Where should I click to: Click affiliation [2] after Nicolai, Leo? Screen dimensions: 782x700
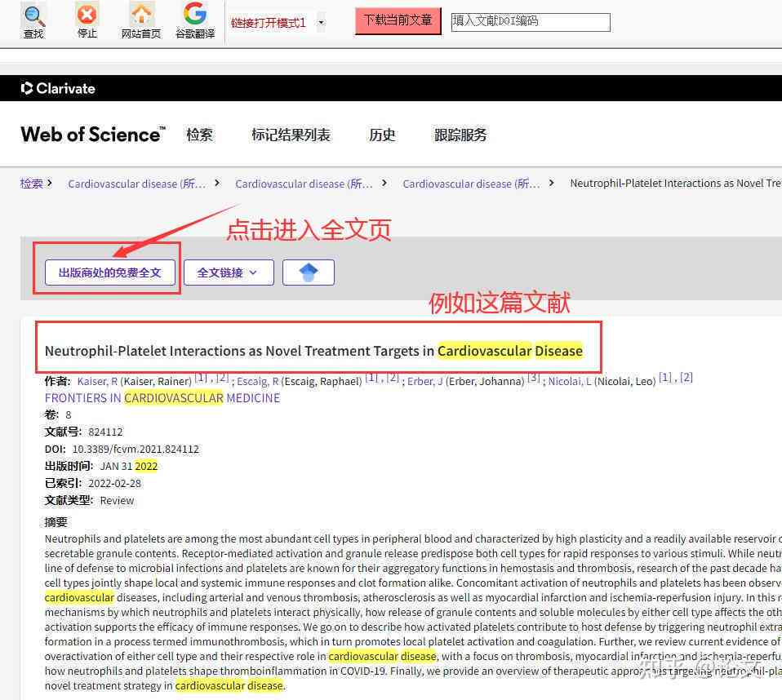(686, 378)
